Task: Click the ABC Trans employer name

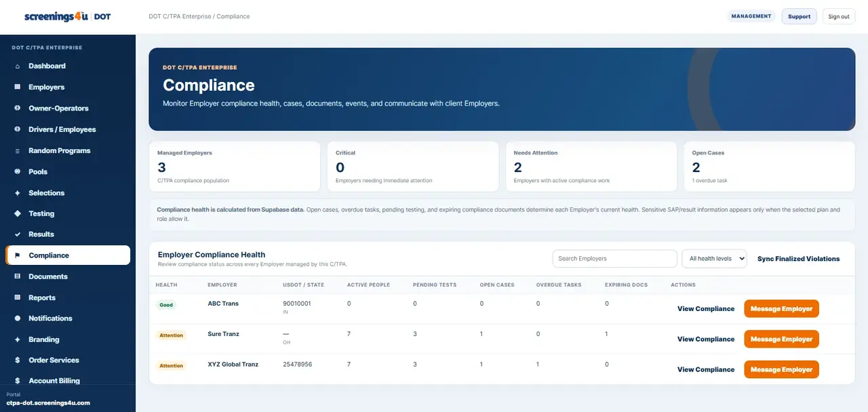Action: click(x=223, y=304)
